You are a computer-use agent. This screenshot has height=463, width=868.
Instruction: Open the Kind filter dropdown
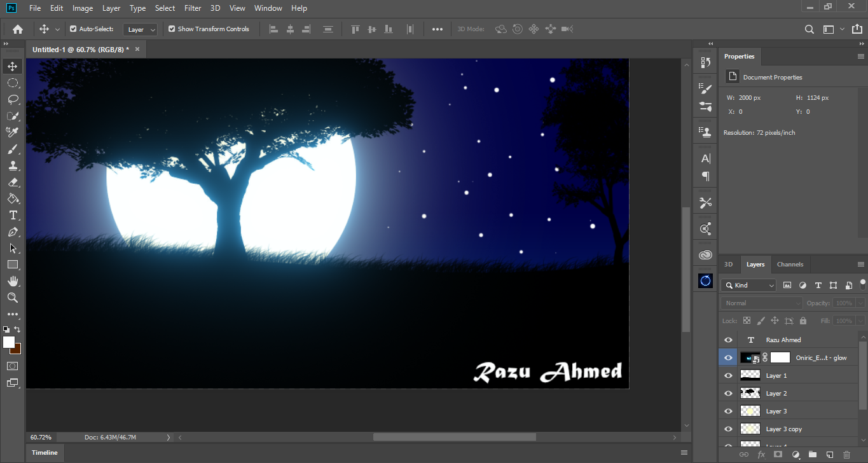tap(748, 286)
